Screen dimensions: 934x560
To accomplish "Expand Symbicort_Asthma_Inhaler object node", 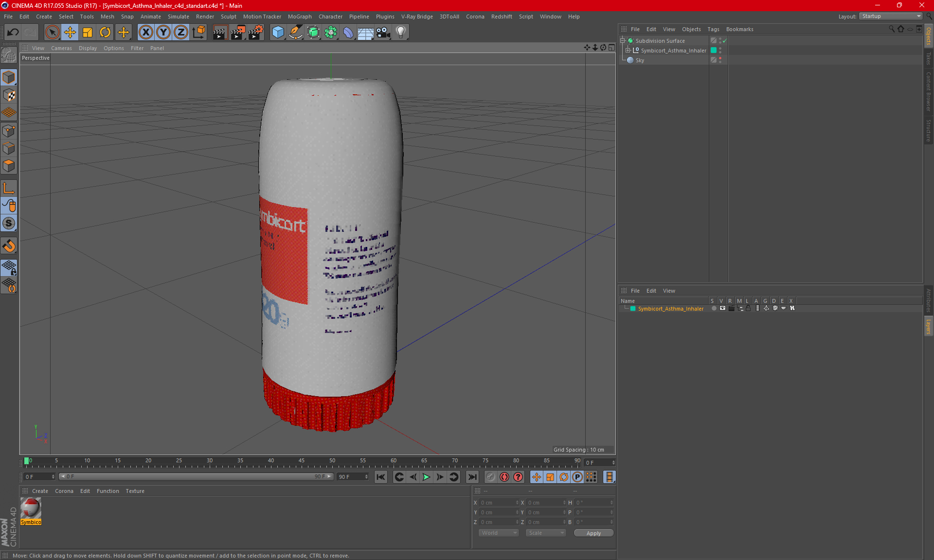I will [x=628, y=50].
